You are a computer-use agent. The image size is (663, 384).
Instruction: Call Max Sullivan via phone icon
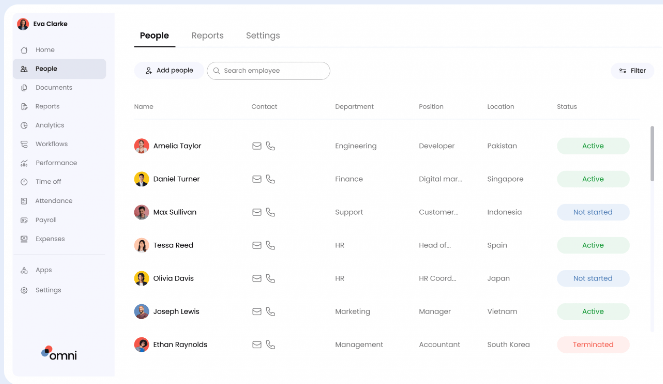270,212
